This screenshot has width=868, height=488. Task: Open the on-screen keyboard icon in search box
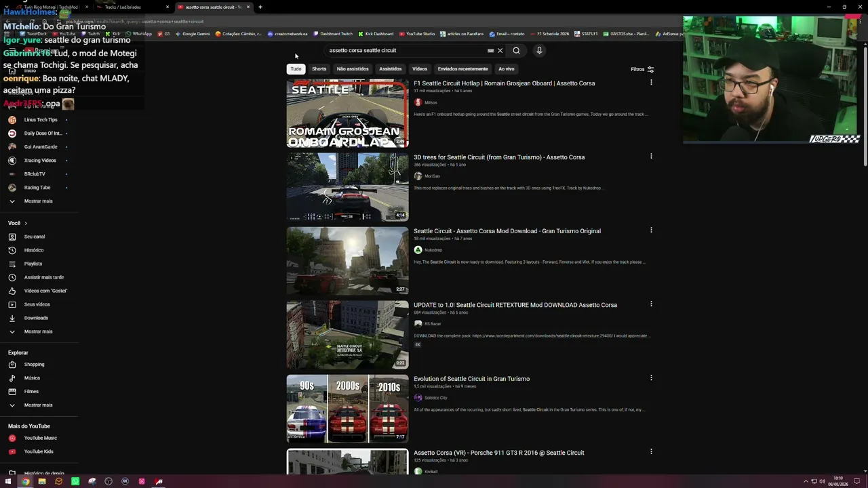point(491,50)
